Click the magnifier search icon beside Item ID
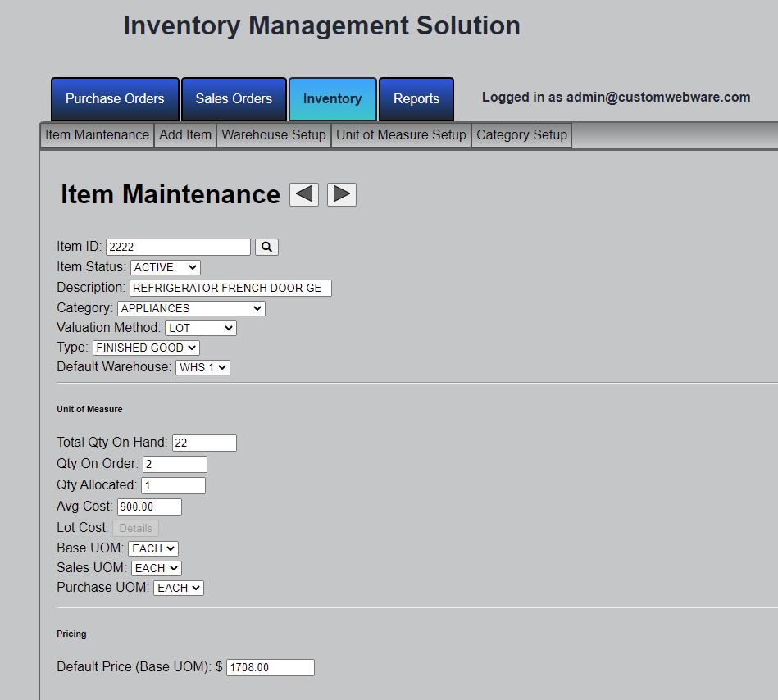Screen dimensions: 778x700 (267, 247)
